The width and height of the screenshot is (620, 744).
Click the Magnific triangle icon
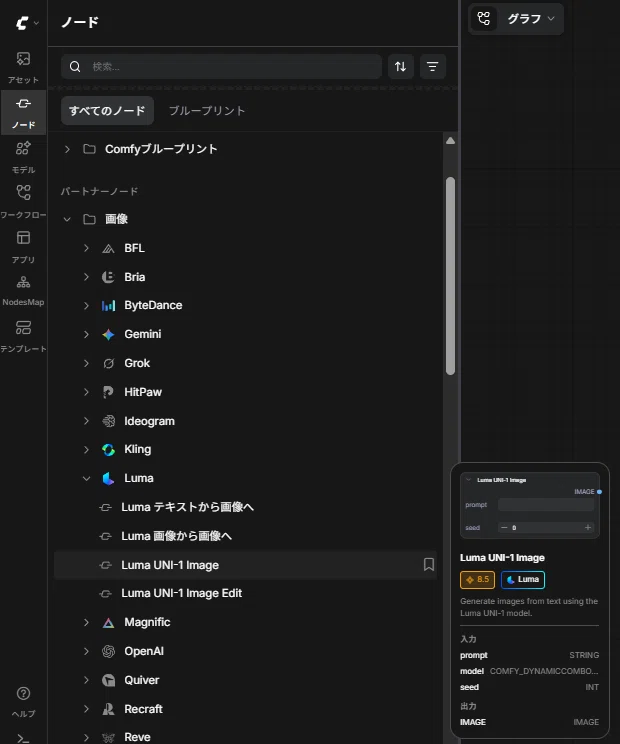(108, 623)
